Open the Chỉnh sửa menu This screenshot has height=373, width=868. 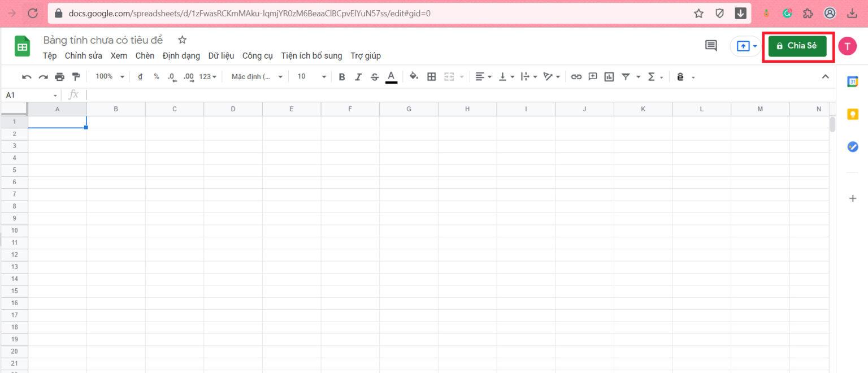pyautogui.click(x=84, y=55)
